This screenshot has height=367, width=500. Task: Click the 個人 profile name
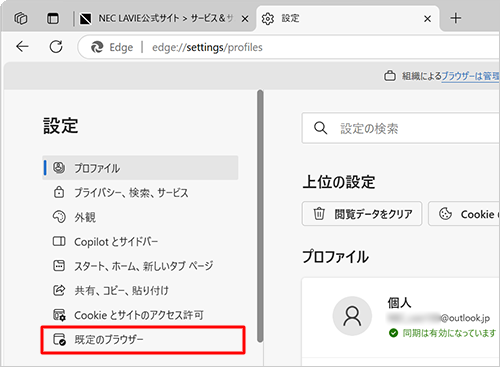[399, 303]
